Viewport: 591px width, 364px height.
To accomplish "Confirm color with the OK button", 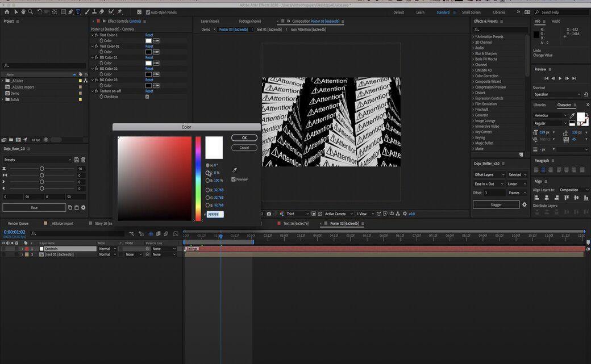I will click(x=244, y=138).
